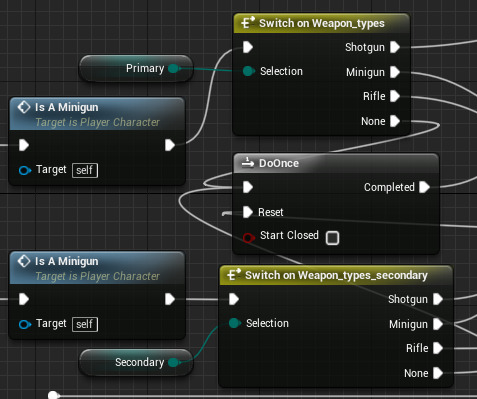Click Rifle pin on Switch on Weapon_types_secondary
The image size is (477, 399).
tap(438, 348)
